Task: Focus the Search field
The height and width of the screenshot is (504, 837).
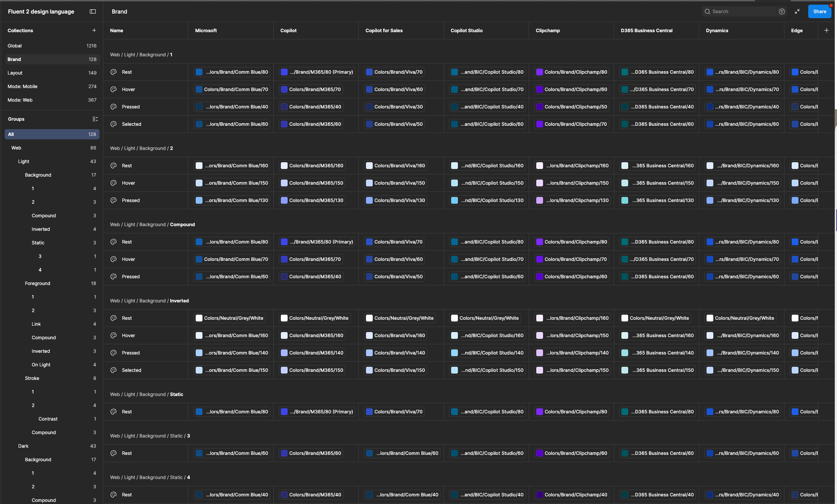Action: tap(740, 11)
